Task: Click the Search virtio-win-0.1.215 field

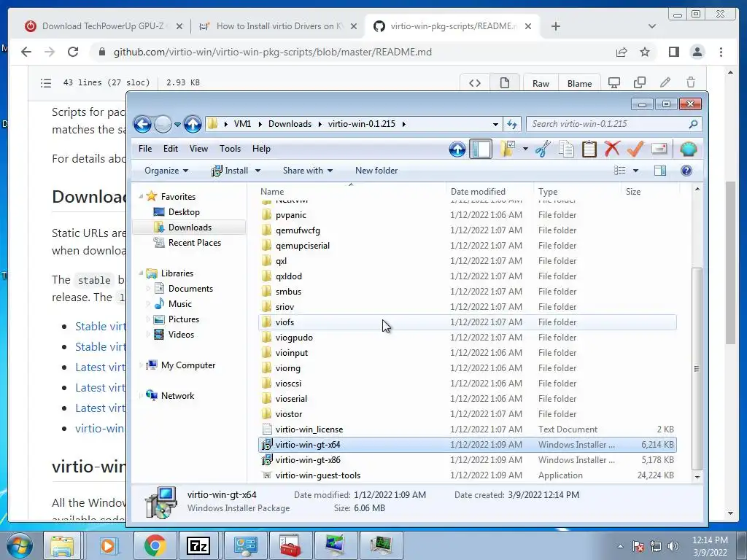Action: point(614,124)
